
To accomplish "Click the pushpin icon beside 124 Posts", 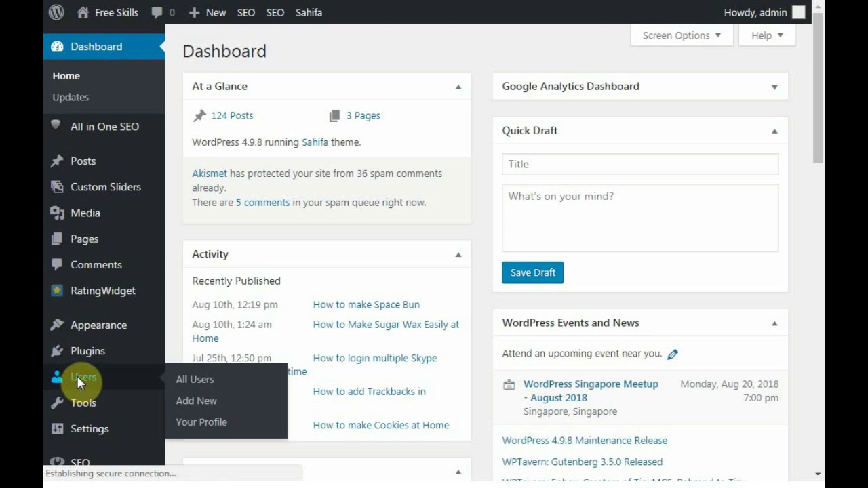I will pos(199,116).
